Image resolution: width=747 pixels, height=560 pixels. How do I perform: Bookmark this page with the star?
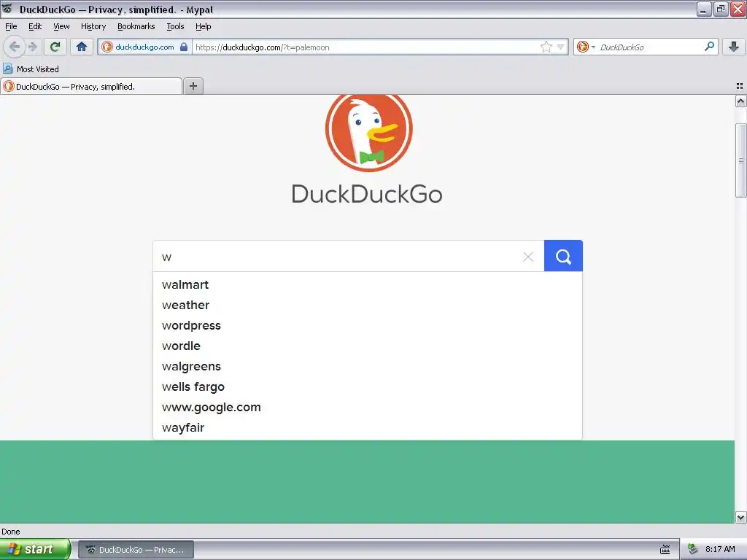click(x=546, y=47)
